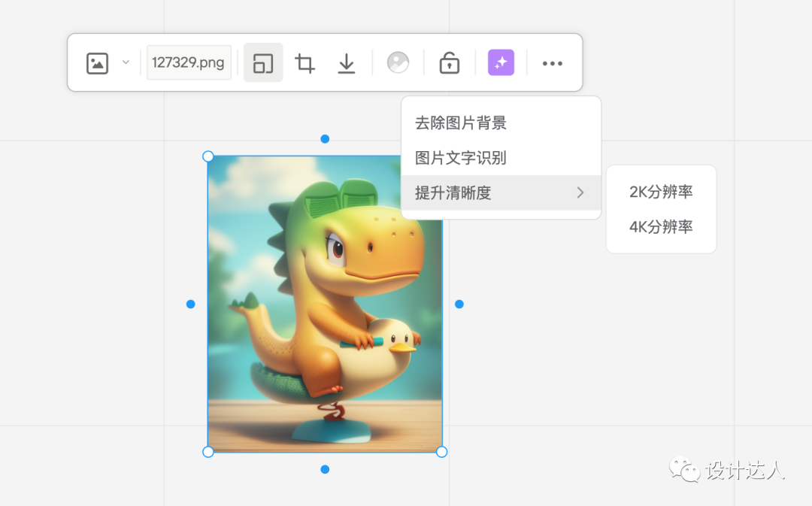The image size is (812, 506).
Task: Select 4K分辨率 option
Action: coord(661,226)
